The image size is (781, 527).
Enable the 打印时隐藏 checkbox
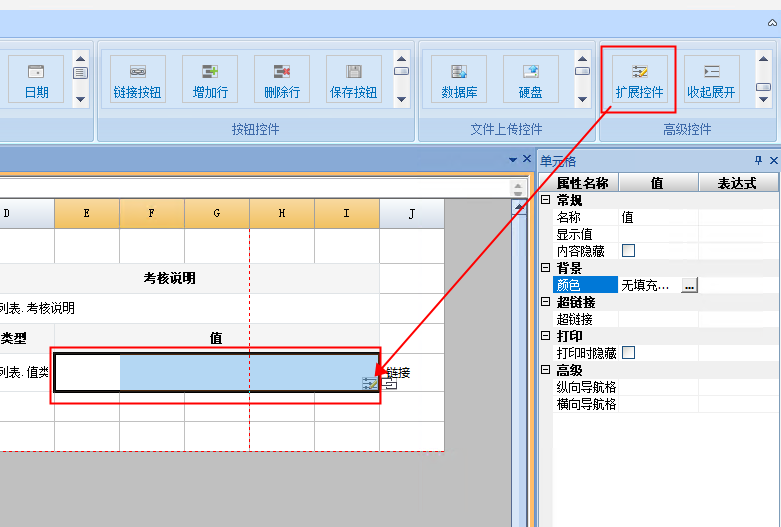pos(629,352)
